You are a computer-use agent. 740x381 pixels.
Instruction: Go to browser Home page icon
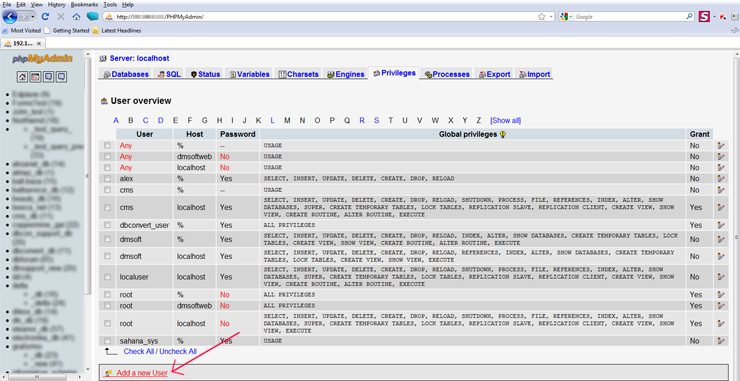[x=76, y=17]
